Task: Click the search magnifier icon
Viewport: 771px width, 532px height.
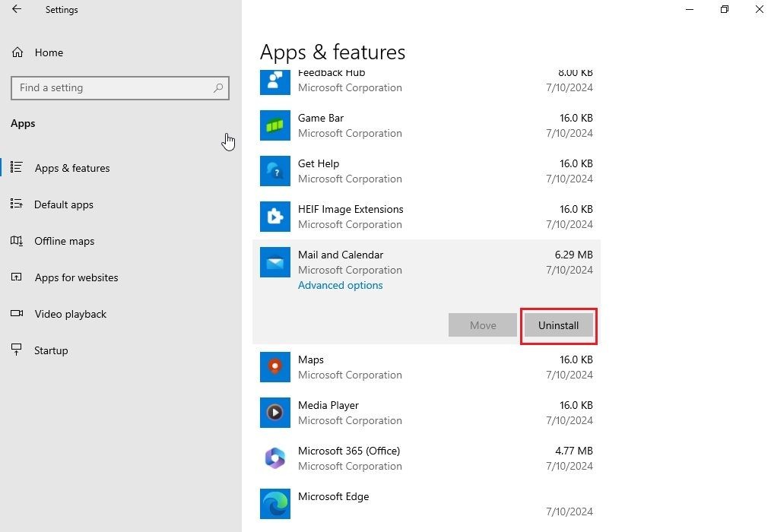Action: coord(218,88)
